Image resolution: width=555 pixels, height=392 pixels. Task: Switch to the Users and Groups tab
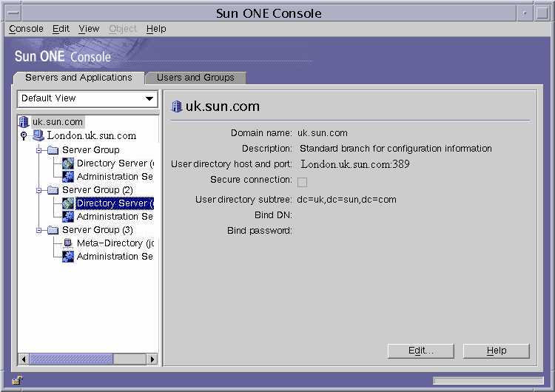pyautogui.click(x=196, y=78)
